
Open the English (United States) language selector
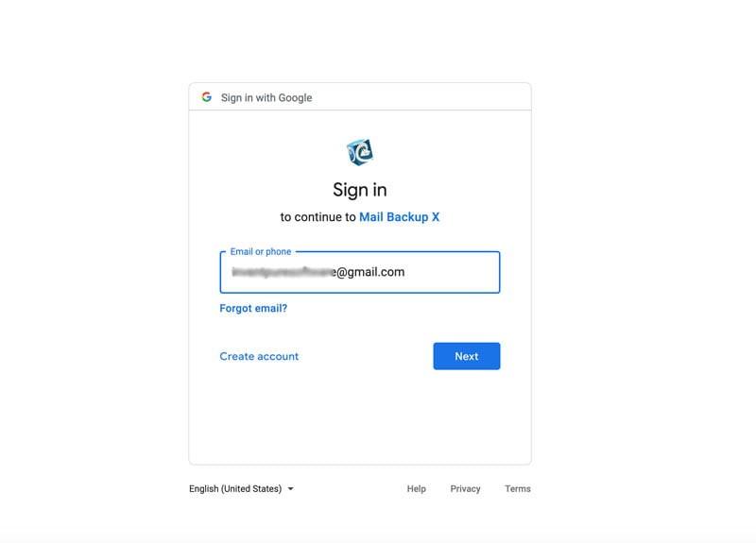(x=241, y=488)
